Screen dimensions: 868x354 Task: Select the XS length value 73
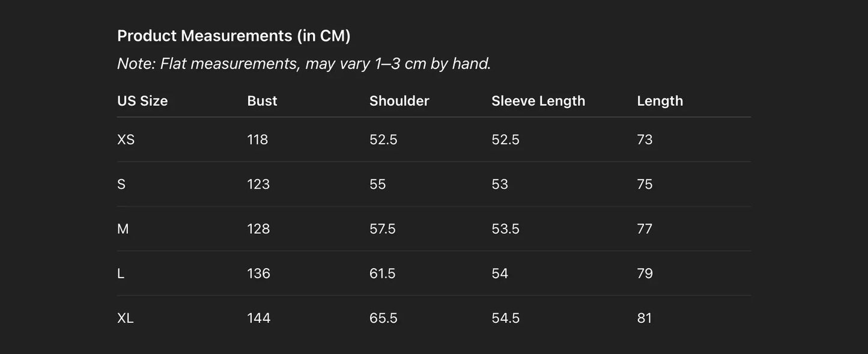[645, 139]
